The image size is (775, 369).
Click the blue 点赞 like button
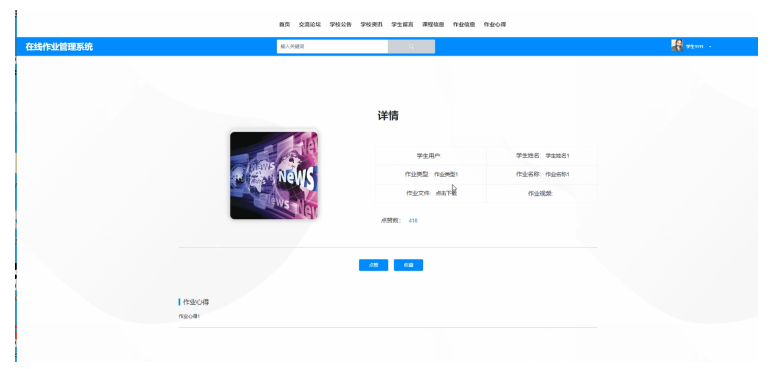[373, 265]
